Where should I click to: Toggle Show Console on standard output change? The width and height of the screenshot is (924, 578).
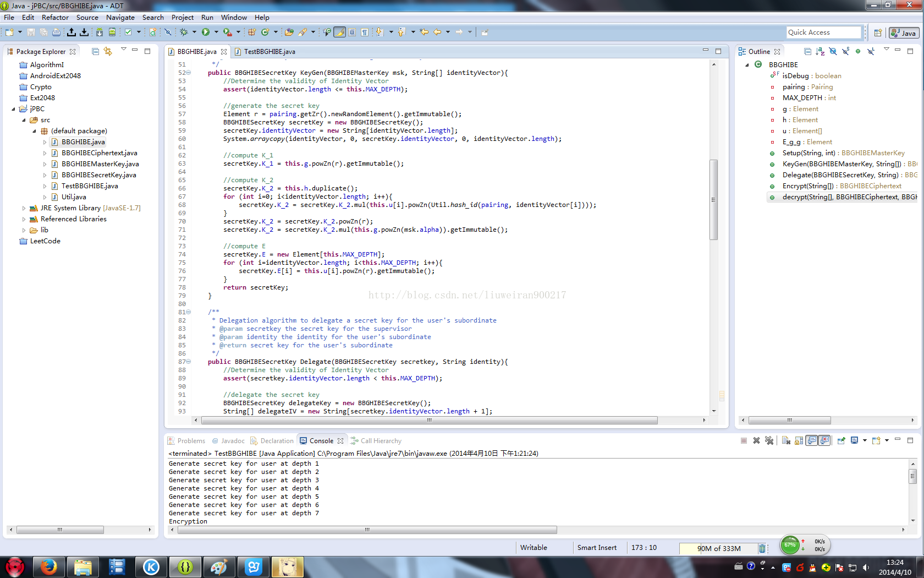click(812, 440)
